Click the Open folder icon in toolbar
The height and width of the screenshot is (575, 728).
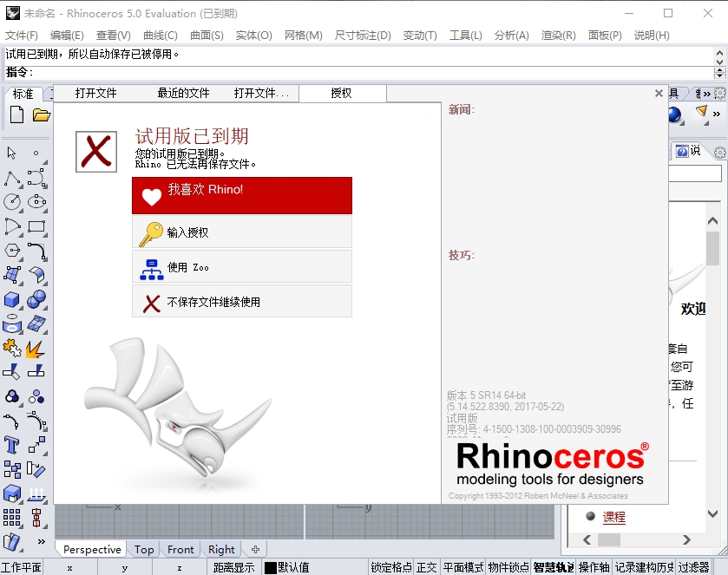point(41,114)
